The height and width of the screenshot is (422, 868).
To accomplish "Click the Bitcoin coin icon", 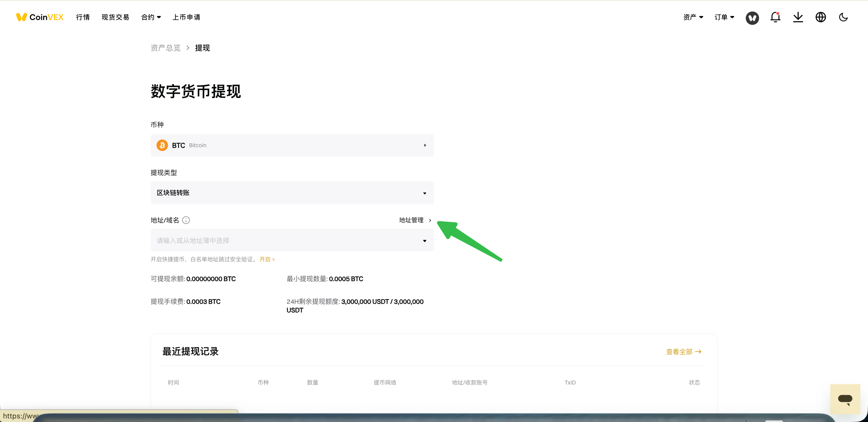I will pyautogui.click(x=162, y=145).
